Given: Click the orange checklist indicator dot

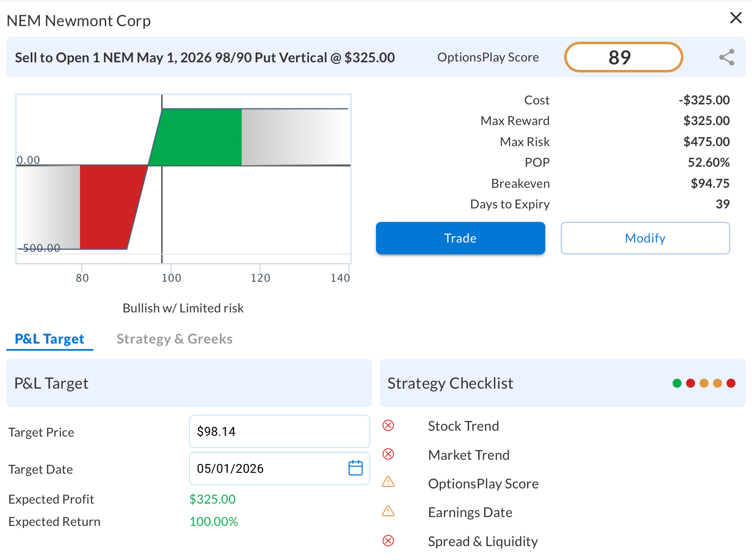Looking at the screenshot, I should click(704, 383).
